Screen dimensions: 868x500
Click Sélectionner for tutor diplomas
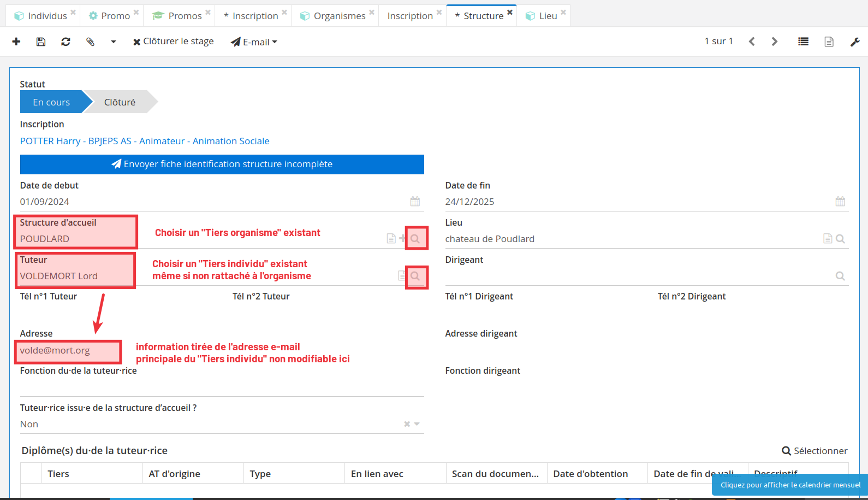[815, 451]
